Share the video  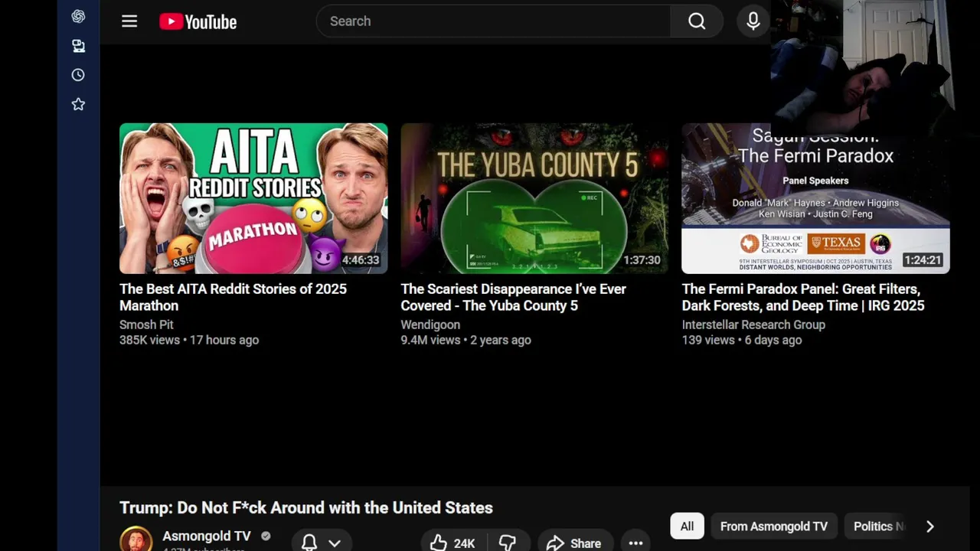[575, 543]
